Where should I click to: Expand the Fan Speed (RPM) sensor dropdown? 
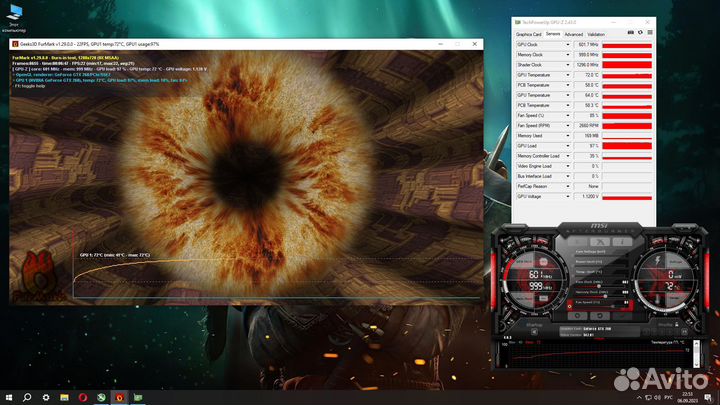click(568, 125)
